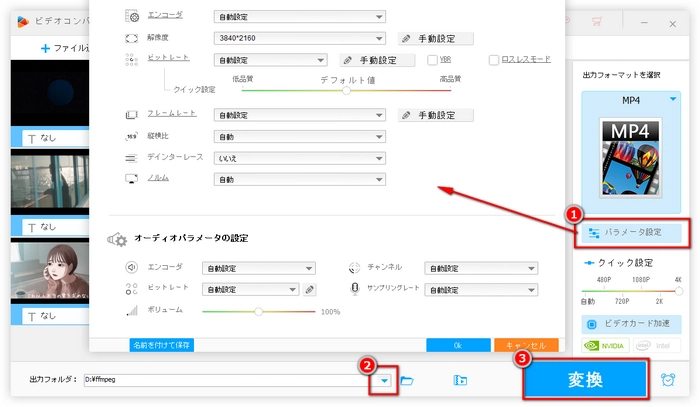Image resolution: width=700 pixels, height=407 pixels.
Task: Click the MP4 format thumbnail image
Action: click(x=630, y=158)
